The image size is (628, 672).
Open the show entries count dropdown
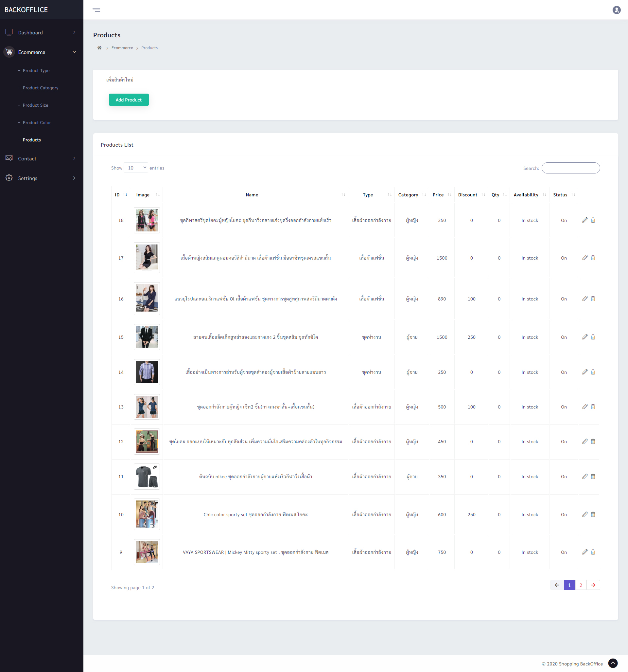(x=136, y=168)
